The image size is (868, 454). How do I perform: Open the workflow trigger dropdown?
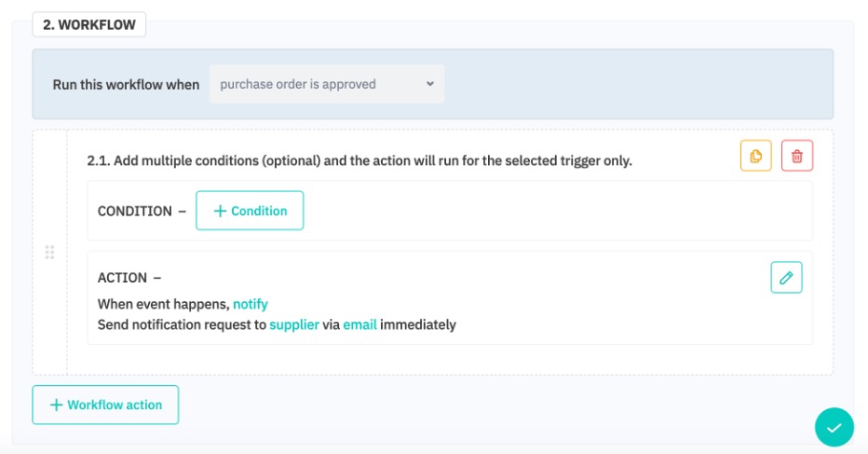tap(326, 84)
